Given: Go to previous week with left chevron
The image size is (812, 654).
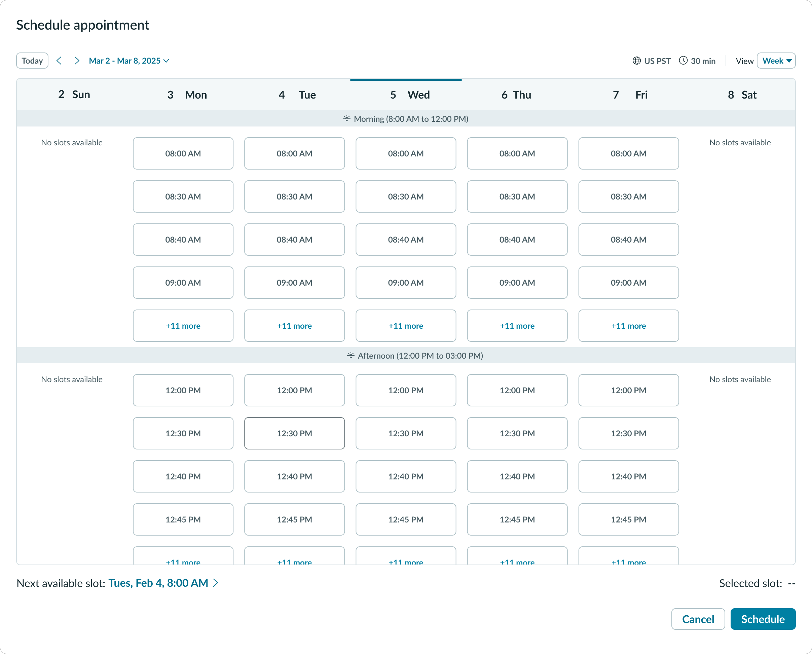Looking at the screenshot, I should click(x=59, y=61).
